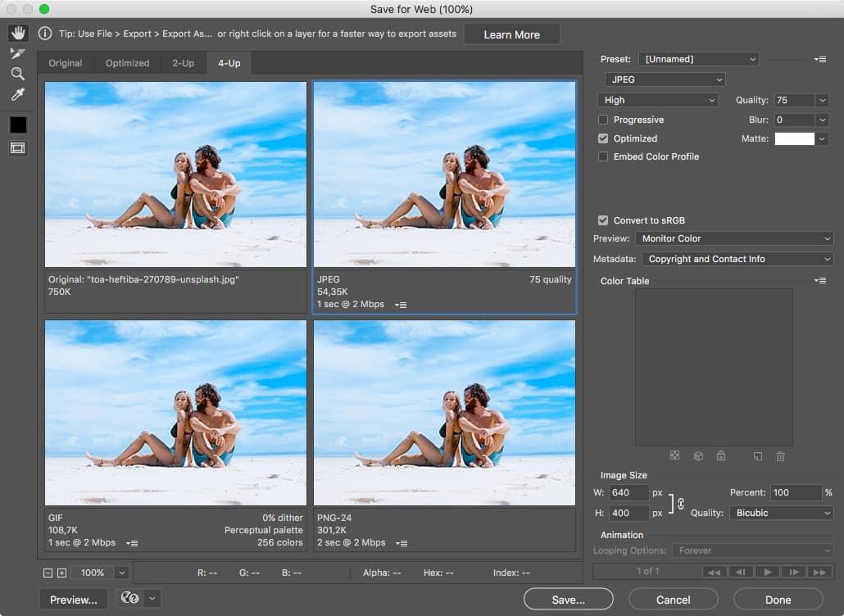Enable Embed Color Profile checkbox
Viewport: 844px width, 616px height.
603,156
